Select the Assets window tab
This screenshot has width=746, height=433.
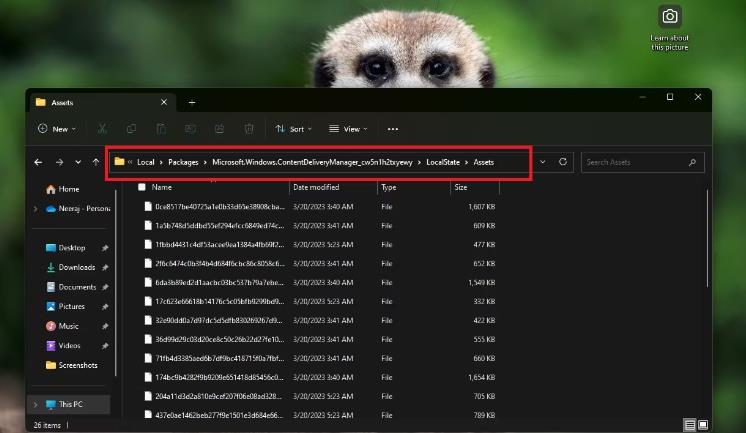tap(103, 102)
